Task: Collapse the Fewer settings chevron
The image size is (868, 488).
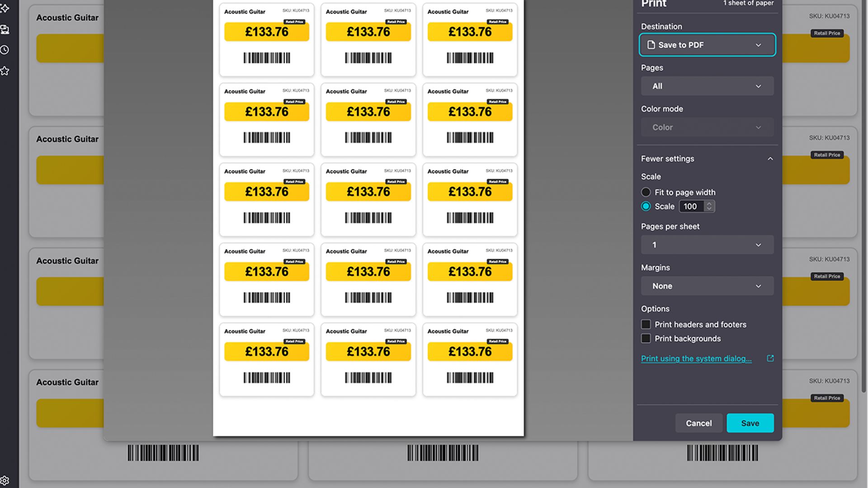Action: [770, 159]
